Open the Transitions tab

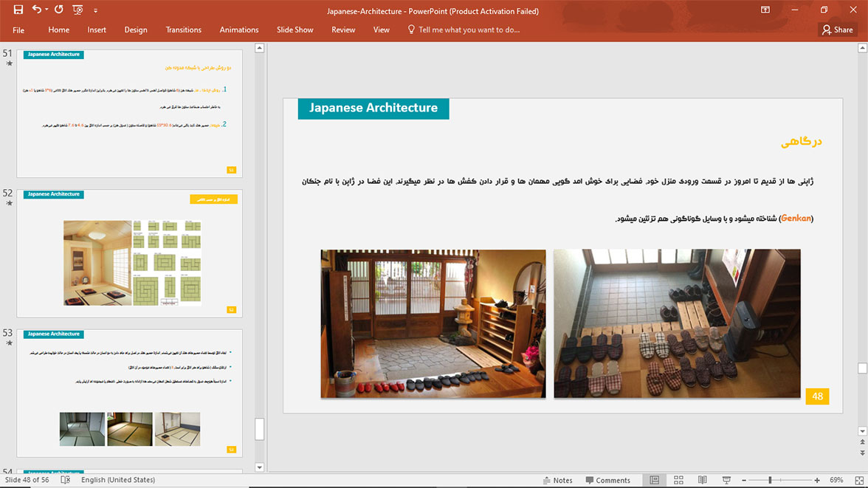coord(183,30)
